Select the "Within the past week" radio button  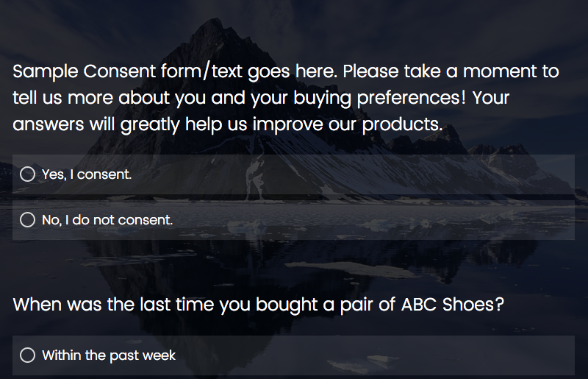tap(28, 355)
